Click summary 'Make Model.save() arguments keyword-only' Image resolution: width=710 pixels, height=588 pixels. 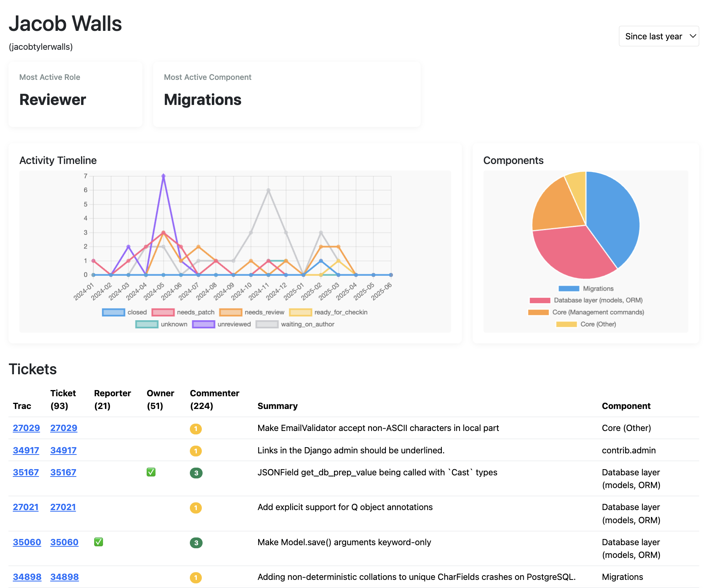[344, 542]
